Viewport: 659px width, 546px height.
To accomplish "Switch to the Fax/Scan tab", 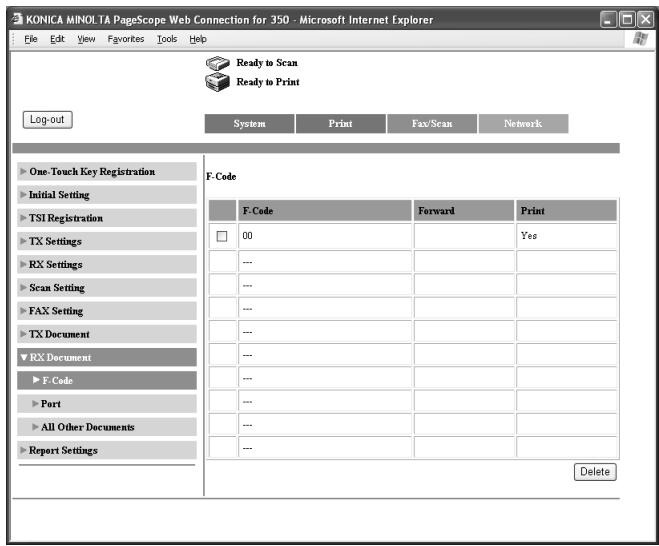I will (x=432, y=124).
